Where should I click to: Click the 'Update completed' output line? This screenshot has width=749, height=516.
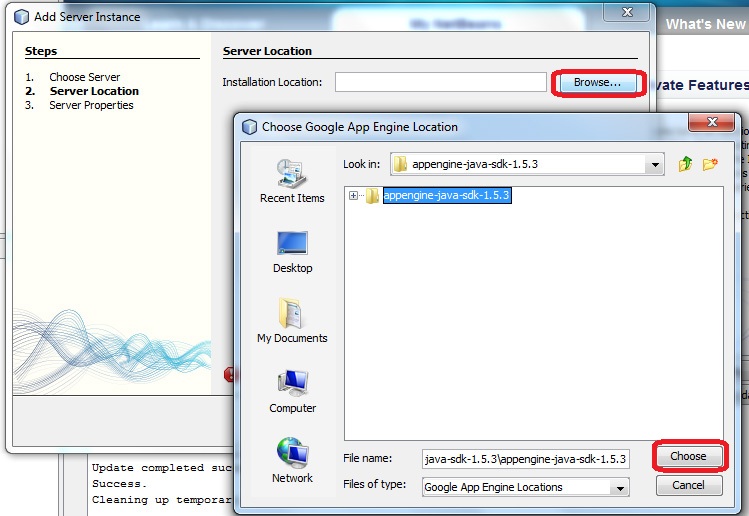(161, 468)
